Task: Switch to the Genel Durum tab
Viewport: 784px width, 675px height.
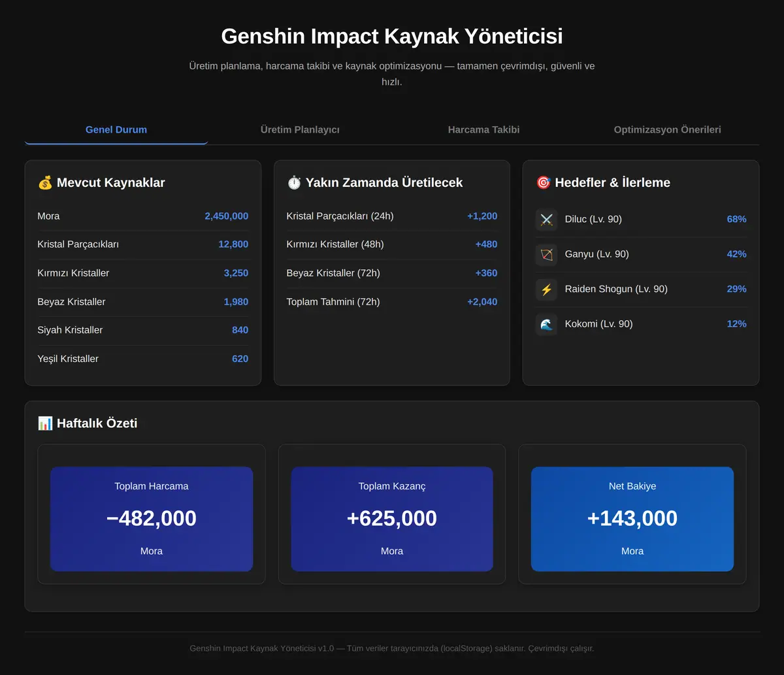Action: pos(116,129)
